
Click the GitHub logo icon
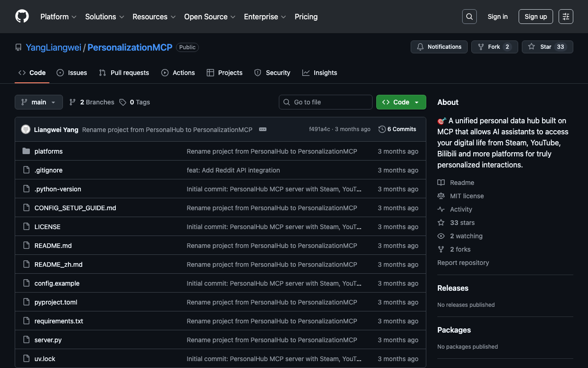22,17
